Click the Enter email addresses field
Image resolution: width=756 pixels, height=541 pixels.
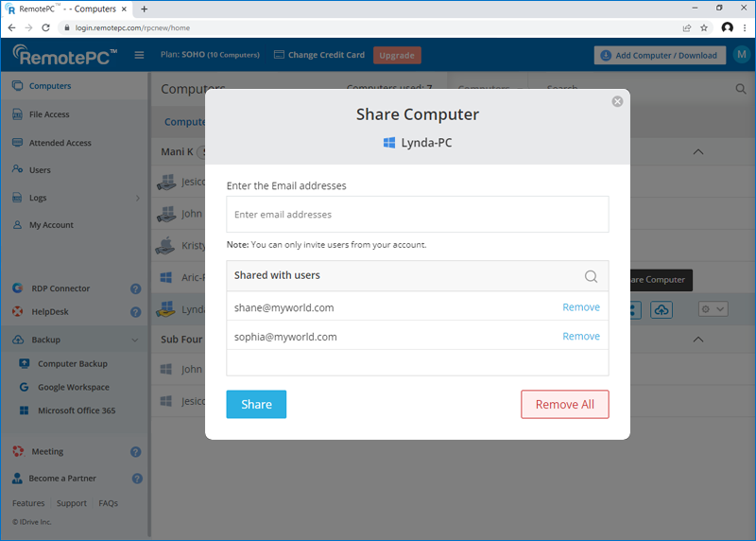pyautogui.click(x=417, y=215)
